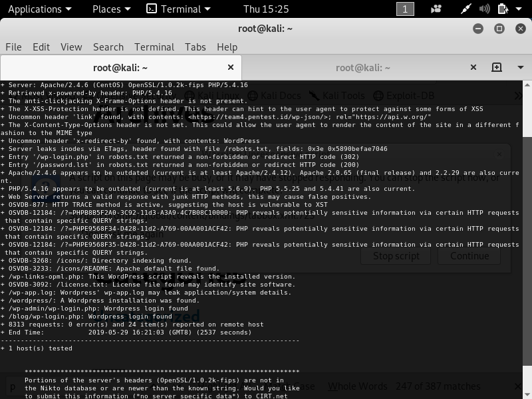Screen dimensions: 532x399
Task: Close the second root@kali tab
Action: [x=473, y=68]
